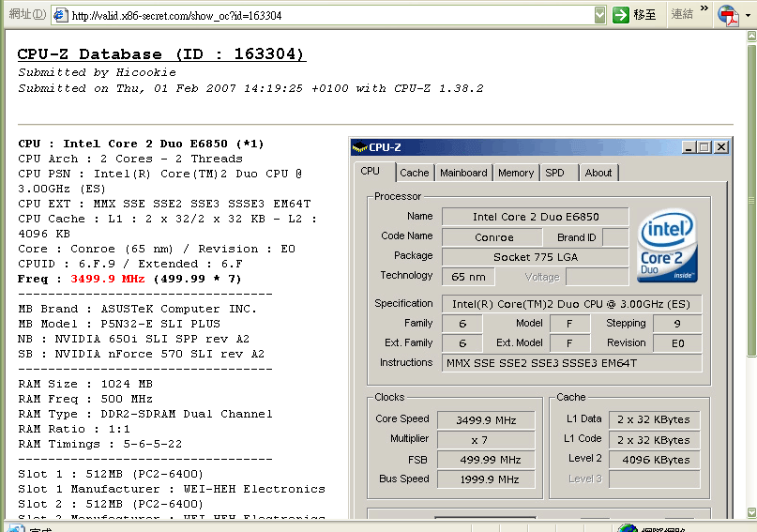Click the IE page icon in the address bar
This screenshot has width=757, height=532.
coord(60,15)
